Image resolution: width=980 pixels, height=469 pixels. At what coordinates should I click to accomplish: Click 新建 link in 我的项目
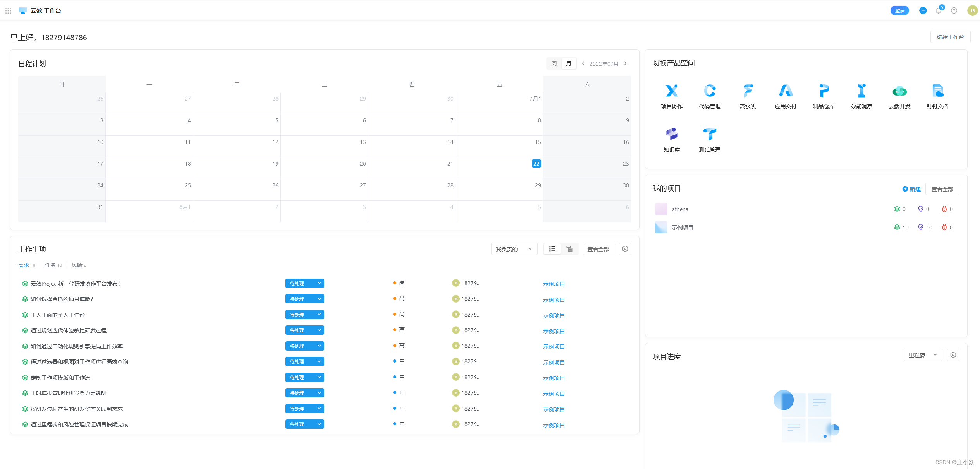[x=911, y=189]
